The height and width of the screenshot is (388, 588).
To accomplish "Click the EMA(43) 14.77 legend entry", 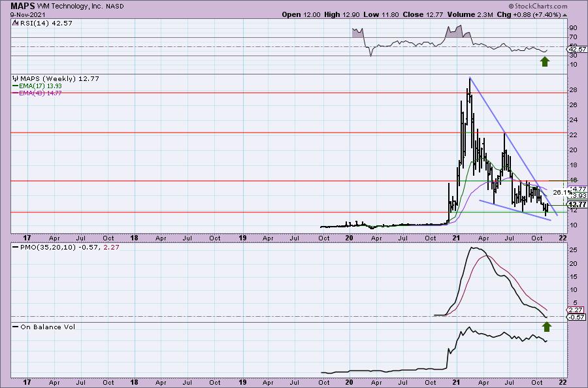I will (x=41, y=93).
